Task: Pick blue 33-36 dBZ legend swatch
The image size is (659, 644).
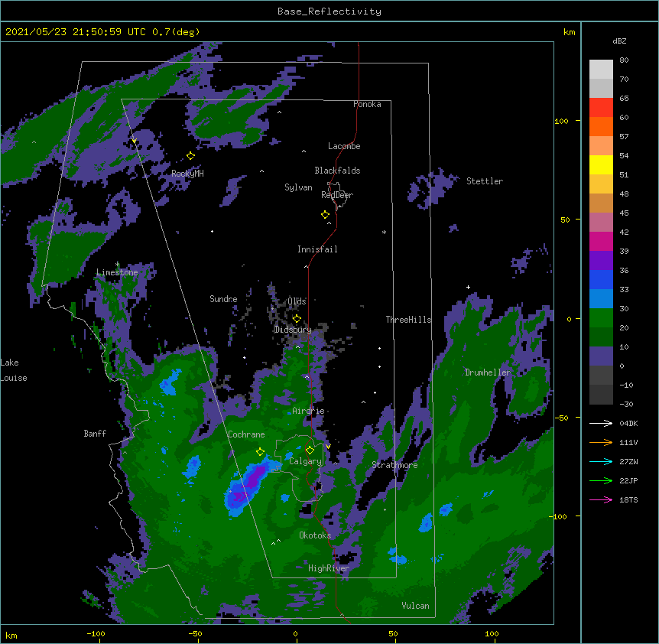Action: coord(601,279)
